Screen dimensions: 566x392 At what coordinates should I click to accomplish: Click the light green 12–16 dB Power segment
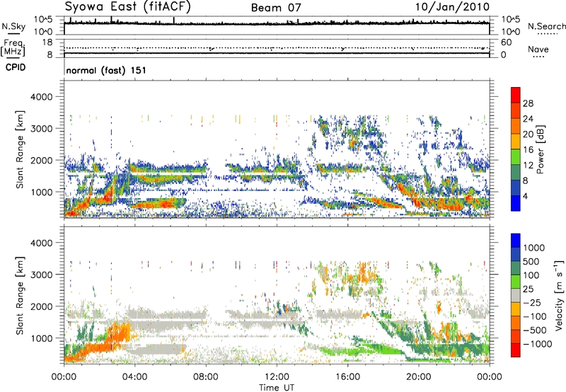click(516, 157)
